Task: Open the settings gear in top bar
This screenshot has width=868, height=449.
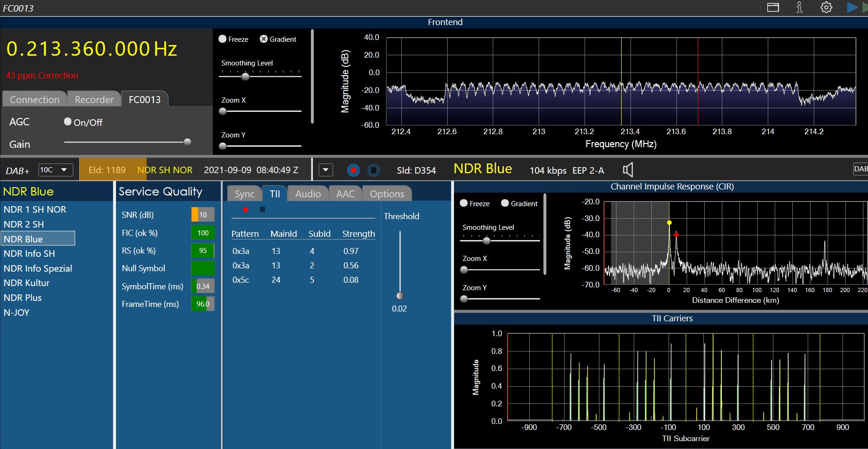Action: pos(826,7)
